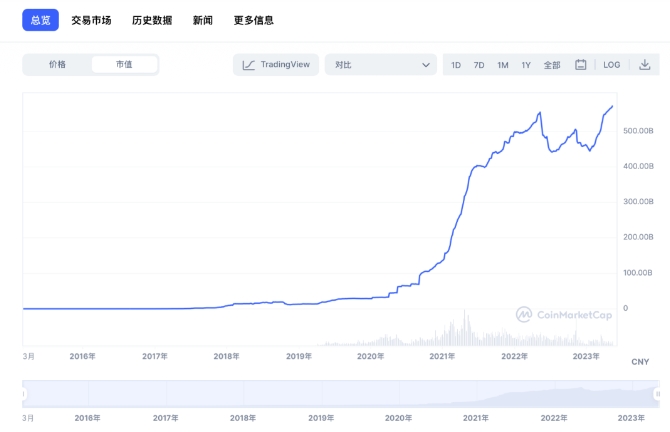Switch chart to 市值 (market cap) view
Image resolution: width=670 pixels, height=432 pixels.
(x=124, y=65)
